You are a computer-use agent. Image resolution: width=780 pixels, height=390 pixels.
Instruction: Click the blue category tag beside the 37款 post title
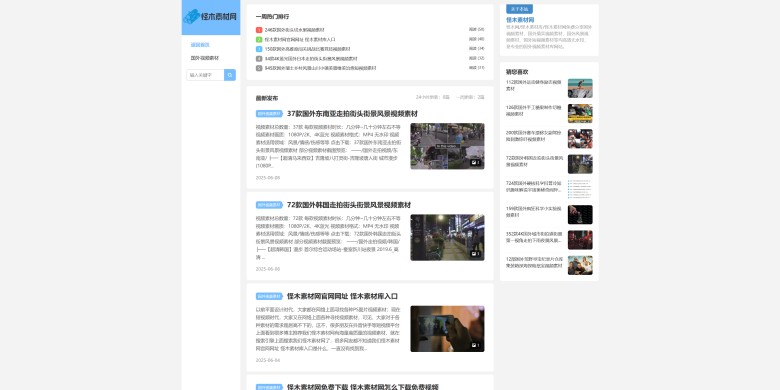pos(269,113)
